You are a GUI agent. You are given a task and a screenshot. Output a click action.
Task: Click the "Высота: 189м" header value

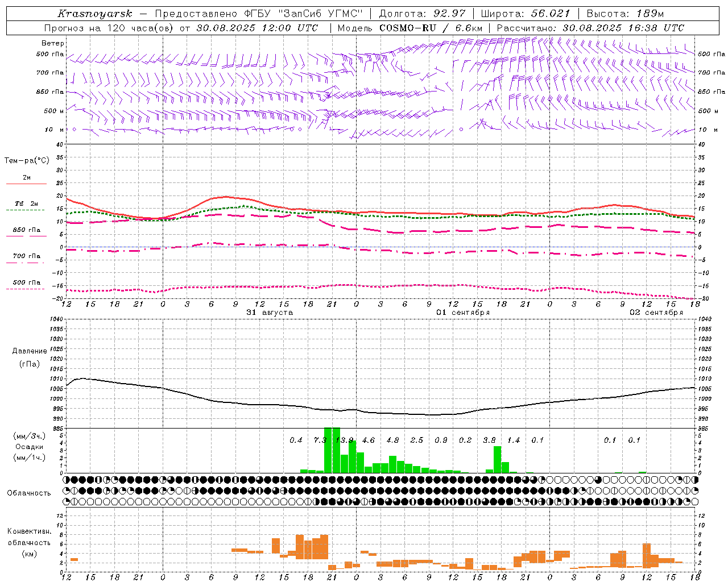[x=625, y=14]
